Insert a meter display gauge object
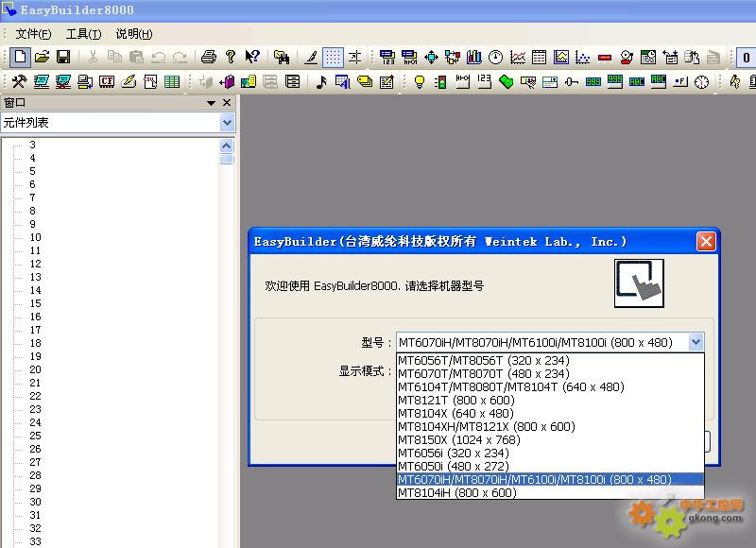Viewport: 756px width, 548px height. [495, 58]
